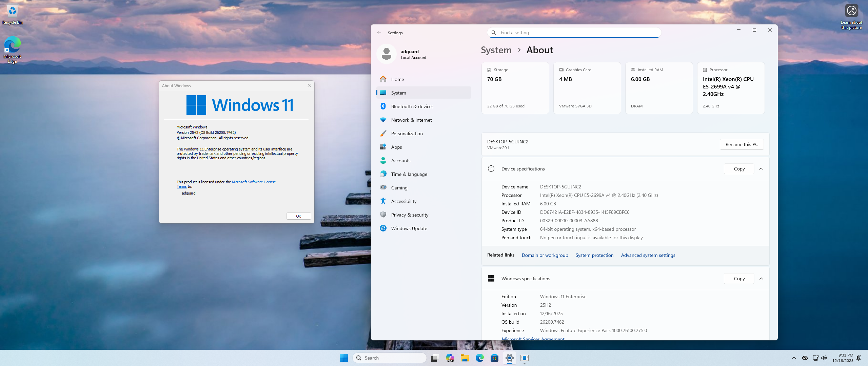This screenshot has height=366, width=868.
Task: Open Microsoft Store from taskbar
Action: coord(494,358)
